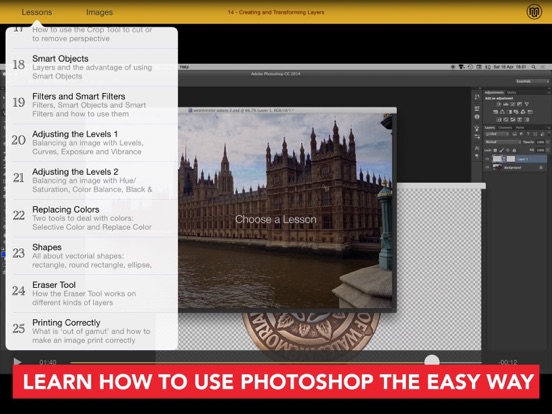Expand the layer Kind filter dropdown
552x414 pixels.
(x=497, y=134)
